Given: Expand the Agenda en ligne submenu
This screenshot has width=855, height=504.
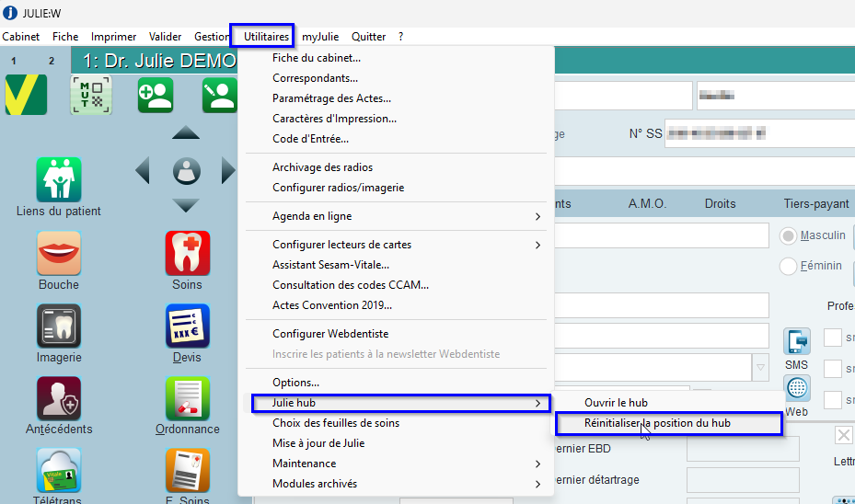Looking at the screenshot, I should 537,216.
